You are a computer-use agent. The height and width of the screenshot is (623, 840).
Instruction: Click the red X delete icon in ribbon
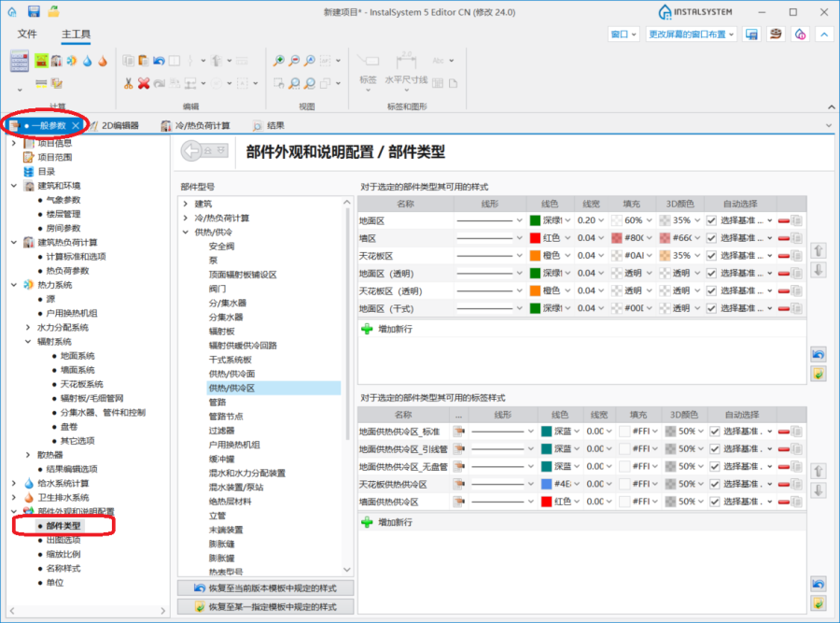coord(144,83)
